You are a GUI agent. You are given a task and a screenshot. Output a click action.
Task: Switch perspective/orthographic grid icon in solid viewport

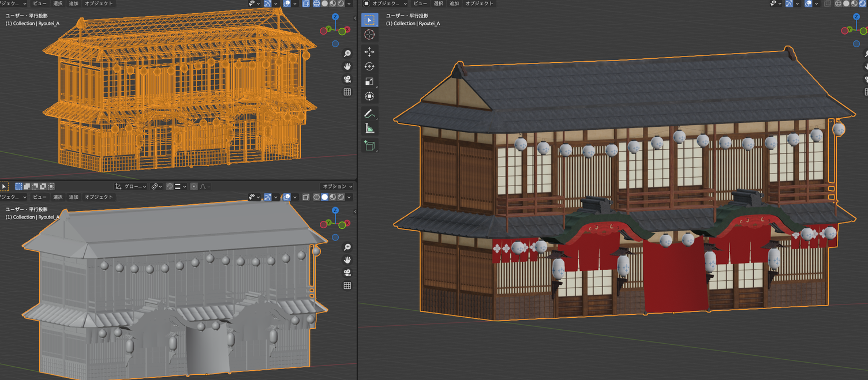(x=347, y=285)
